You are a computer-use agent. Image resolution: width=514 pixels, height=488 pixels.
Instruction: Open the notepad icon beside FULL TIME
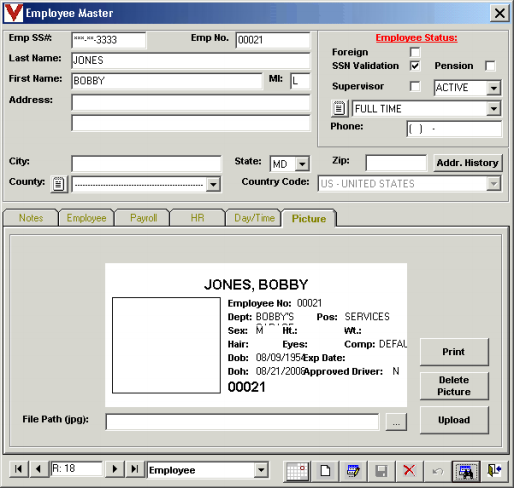(x=339, y=108)
